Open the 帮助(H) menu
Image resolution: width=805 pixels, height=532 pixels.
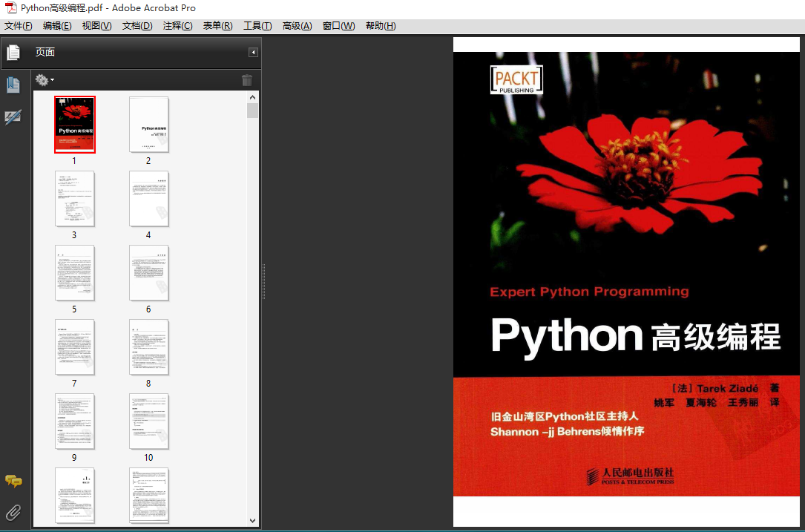(x=381, y=26)
